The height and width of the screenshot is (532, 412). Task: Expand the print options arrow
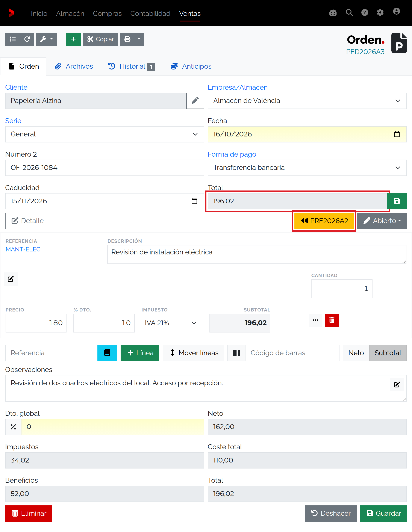(139, 39)
